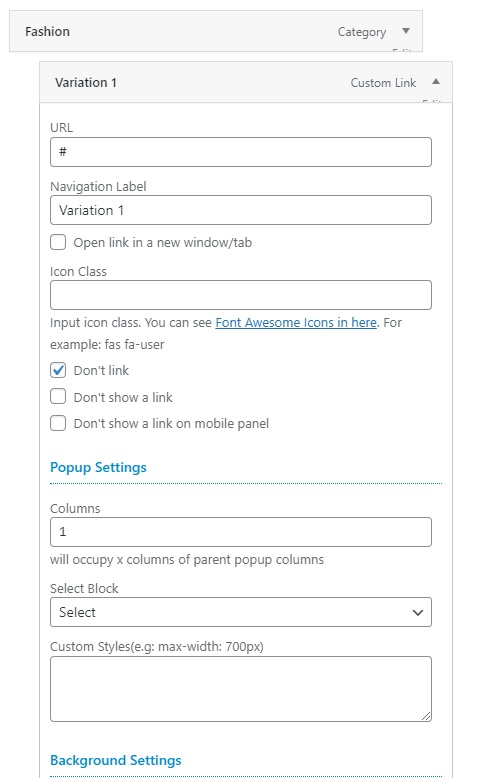The image size is (480, 778).
Task: Click inside the Custom Styles textarea
Action: 241,689
